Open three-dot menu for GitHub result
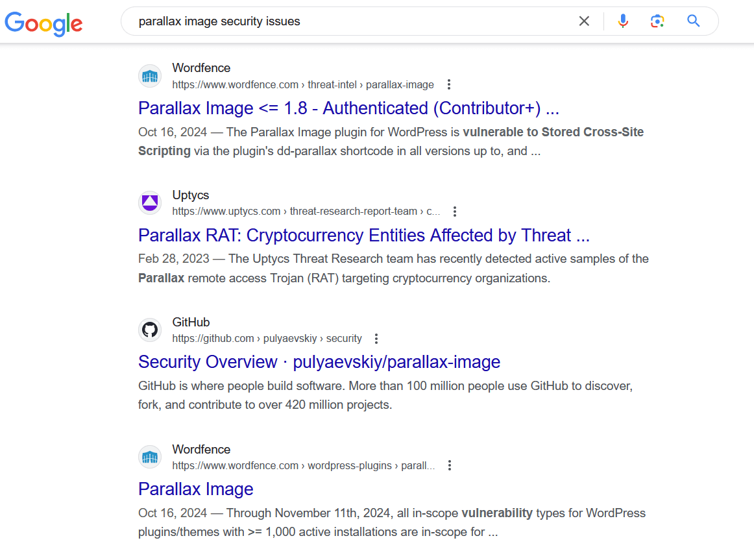Image resolution: width=754 pixels, height=560 pixels. [x=376, y=339]
